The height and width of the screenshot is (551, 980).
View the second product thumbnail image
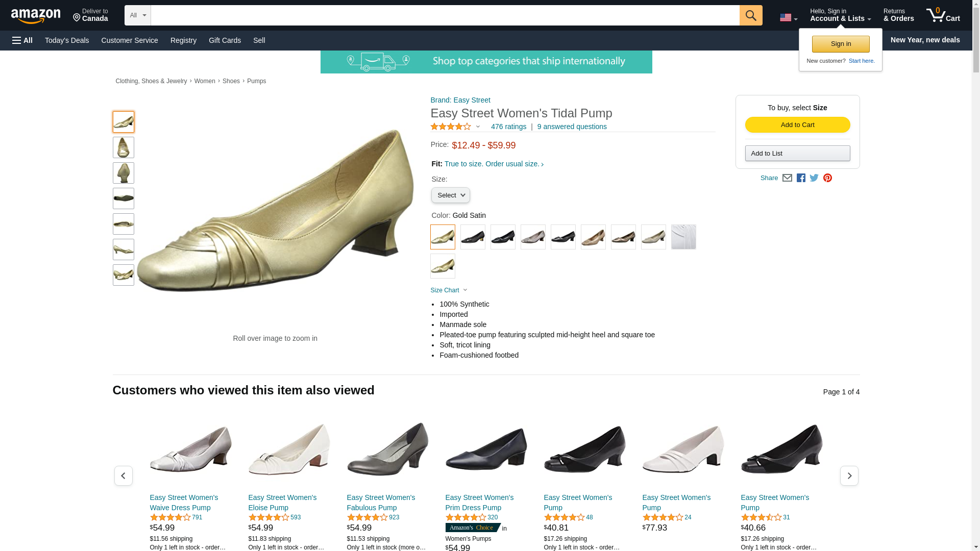124,147
